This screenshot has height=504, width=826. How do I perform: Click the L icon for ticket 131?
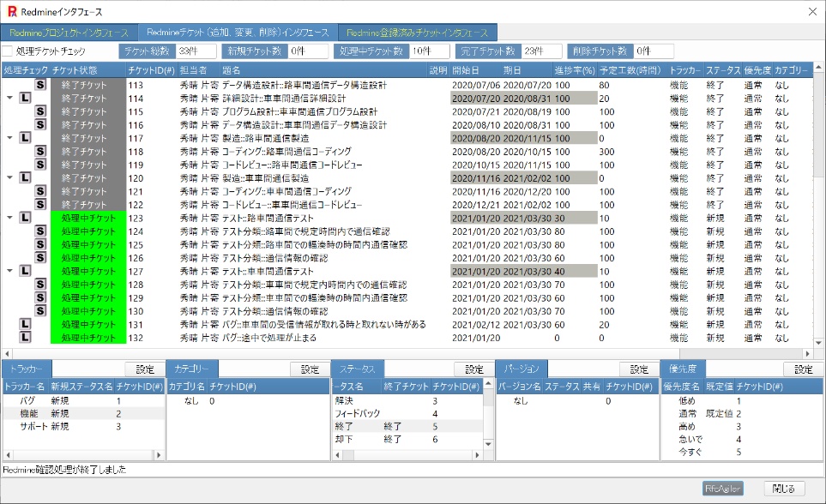pyautogui.click(x=25, y=324)
